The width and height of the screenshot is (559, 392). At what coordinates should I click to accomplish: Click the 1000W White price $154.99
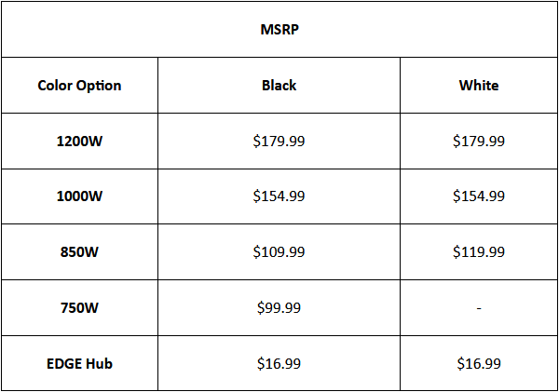479,196
